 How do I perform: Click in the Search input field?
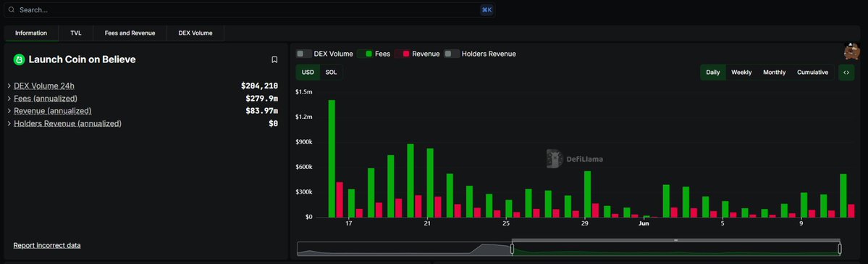point(249,10)
